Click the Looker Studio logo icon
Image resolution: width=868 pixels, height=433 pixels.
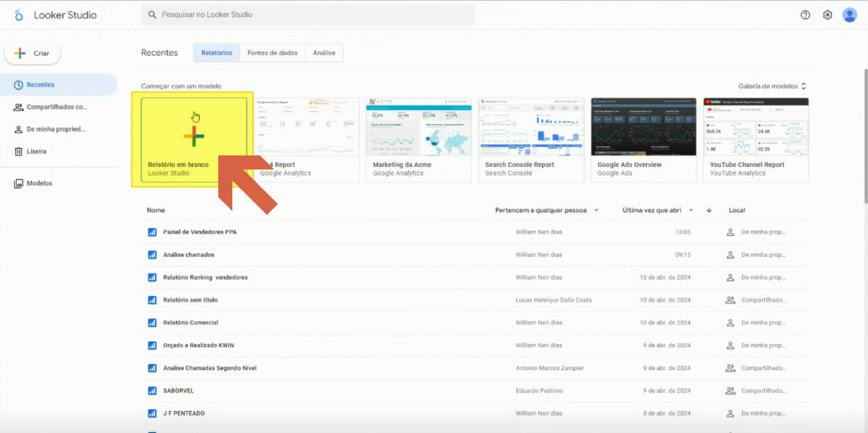pos(19,15)
